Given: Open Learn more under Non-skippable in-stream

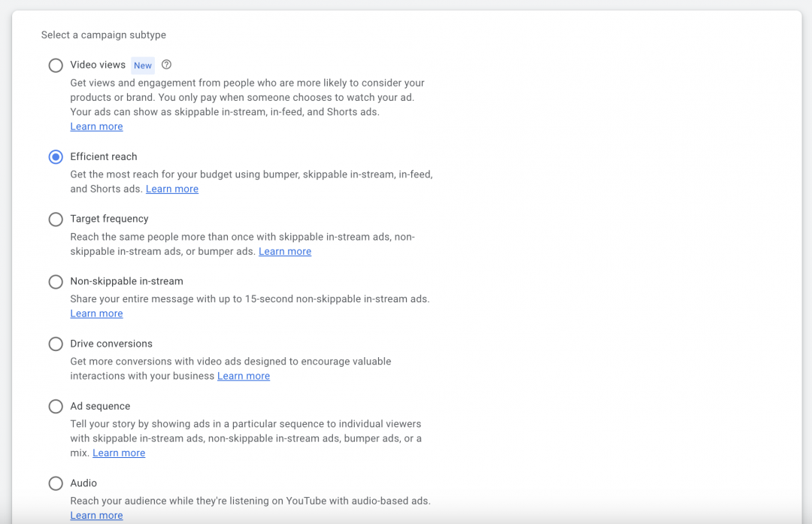Looking at the screenshot, I should tap(96, 313).
